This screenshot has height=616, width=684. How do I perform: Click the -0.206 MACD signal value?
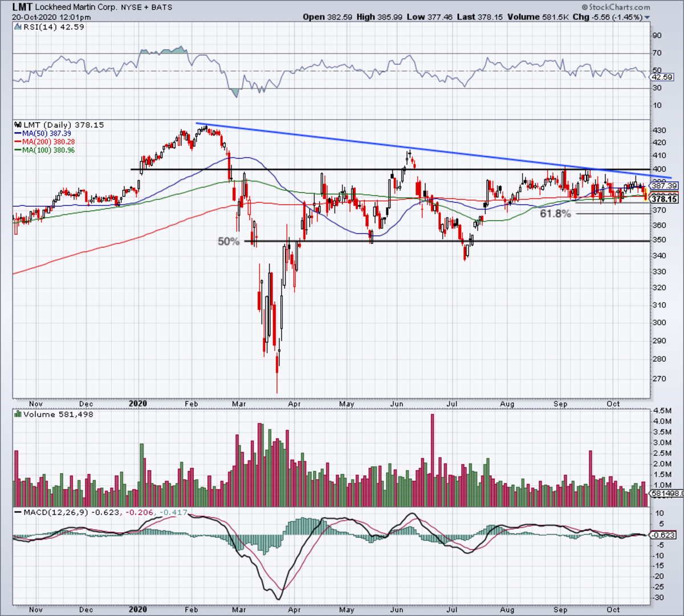[140, 512]
